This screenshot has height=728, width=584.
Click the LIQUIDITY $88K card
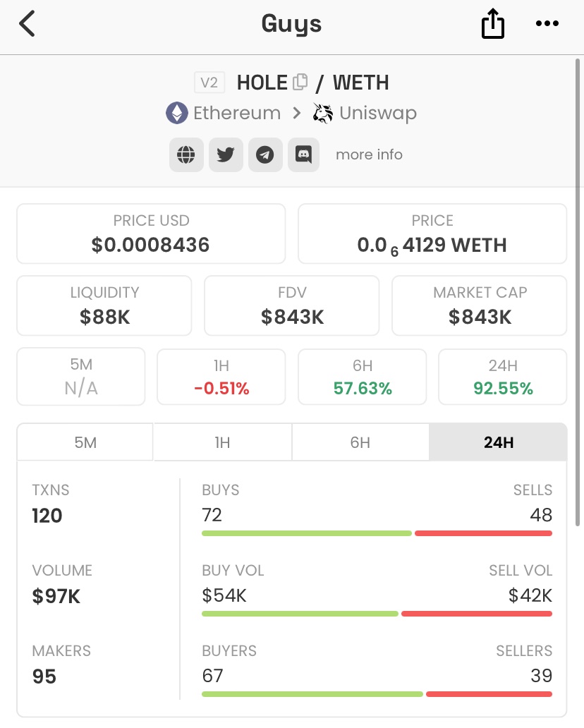click(x=104, y=305)
